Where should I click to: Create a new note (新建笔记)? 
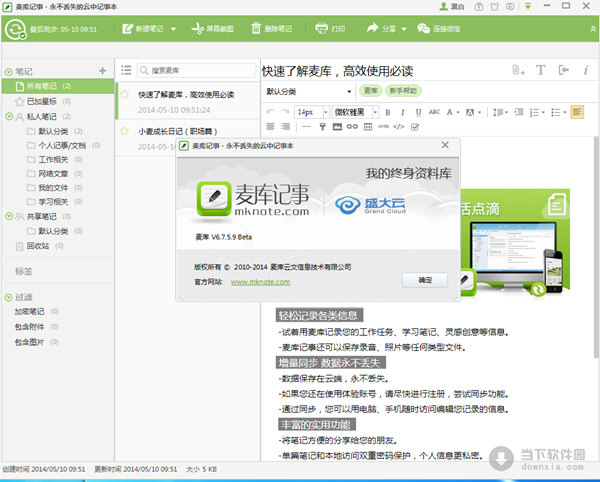pos(143,29)
